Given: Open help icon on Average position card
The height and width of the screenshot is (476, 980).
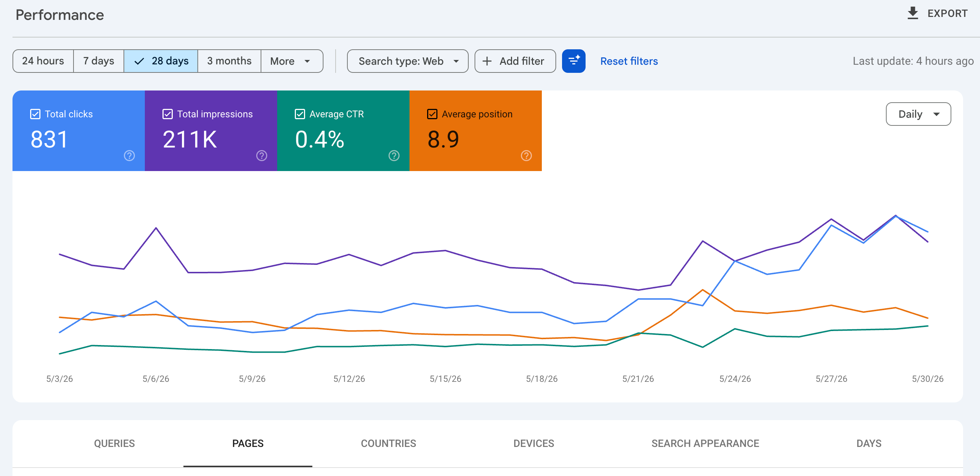Looking at the screenshot, I should coord(526,156).
